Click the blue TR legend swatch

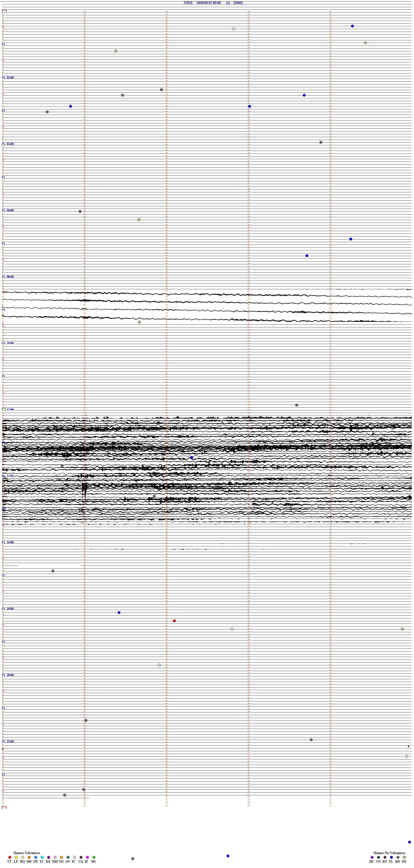tap(36, 857)
